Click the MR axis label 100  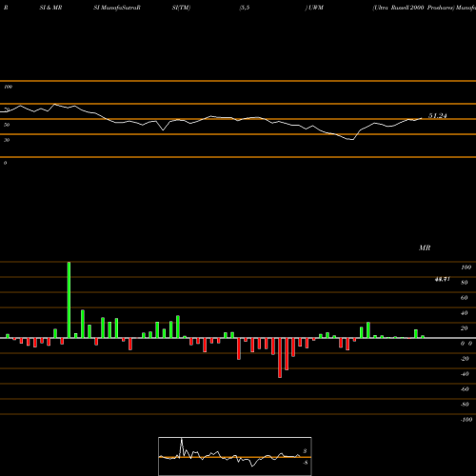466,268
